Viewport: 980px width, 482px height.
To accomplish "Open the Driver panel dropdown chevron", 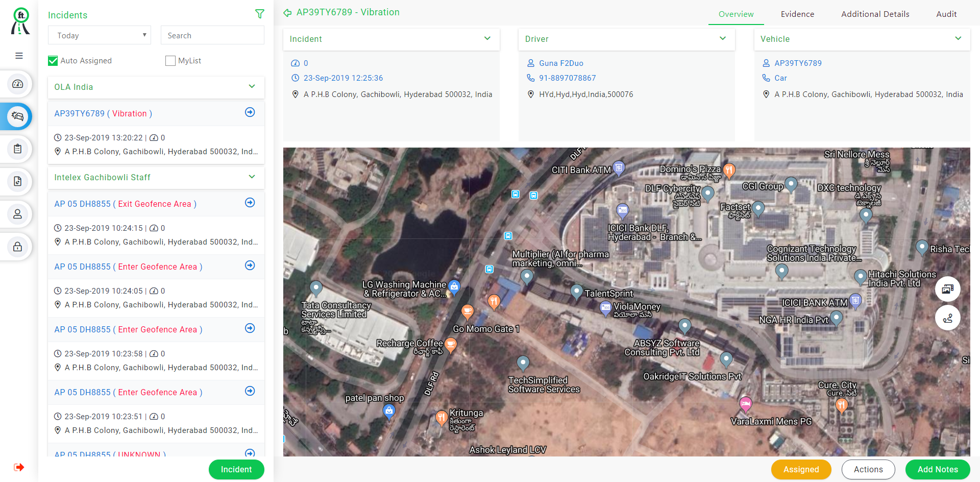I will pos(723,38).
